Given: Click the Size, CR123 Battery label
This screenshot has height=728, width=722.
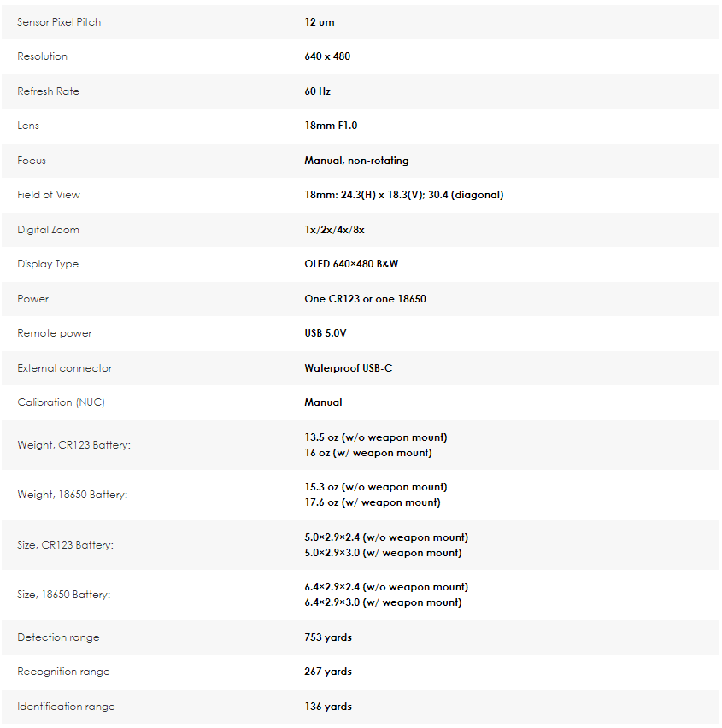Looking at the screenshot, I should pos(66,544).
